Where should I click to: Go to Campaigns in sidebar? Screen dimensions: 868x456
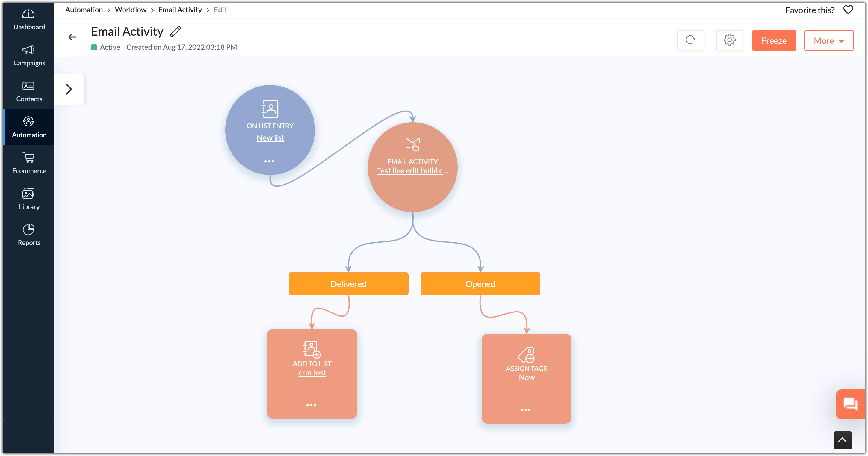pyautogui.click(x=29, y=56)
